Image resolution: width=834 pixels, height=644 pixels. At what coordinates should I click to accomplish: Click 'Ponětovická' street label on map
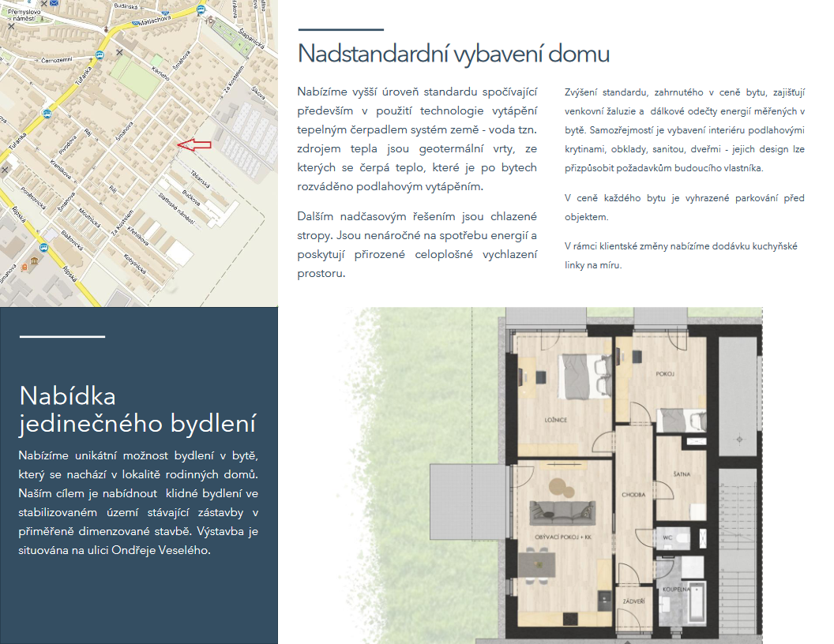click(x=33, y=198)
